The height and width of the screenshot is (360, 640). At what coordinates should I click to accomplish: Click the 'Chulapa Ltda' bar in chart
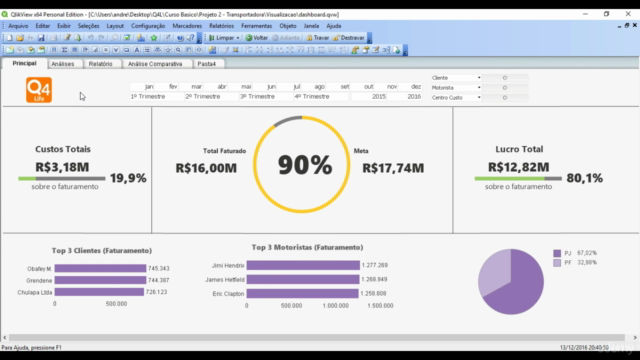(x=99, y=292)
